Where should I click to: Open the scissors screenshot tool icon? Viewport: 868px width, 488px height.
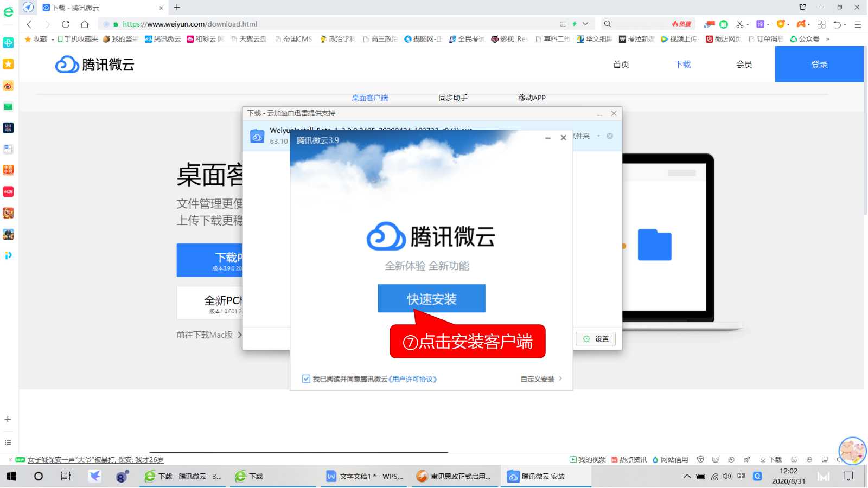(x=739, y=24)
